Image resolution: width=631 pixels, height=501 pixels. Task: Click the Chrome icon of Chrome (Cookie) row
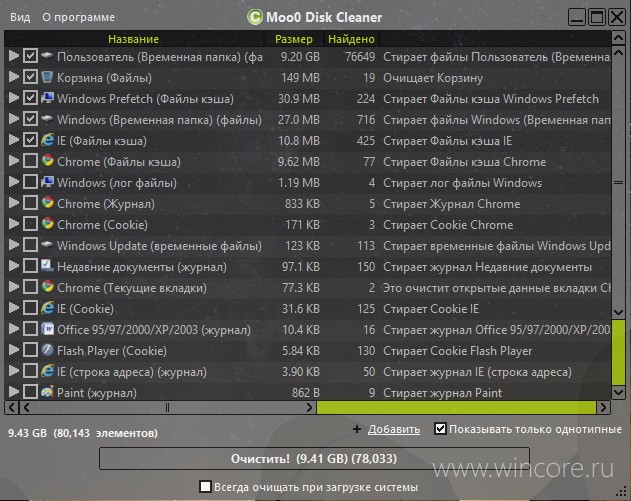coord(47,223)
